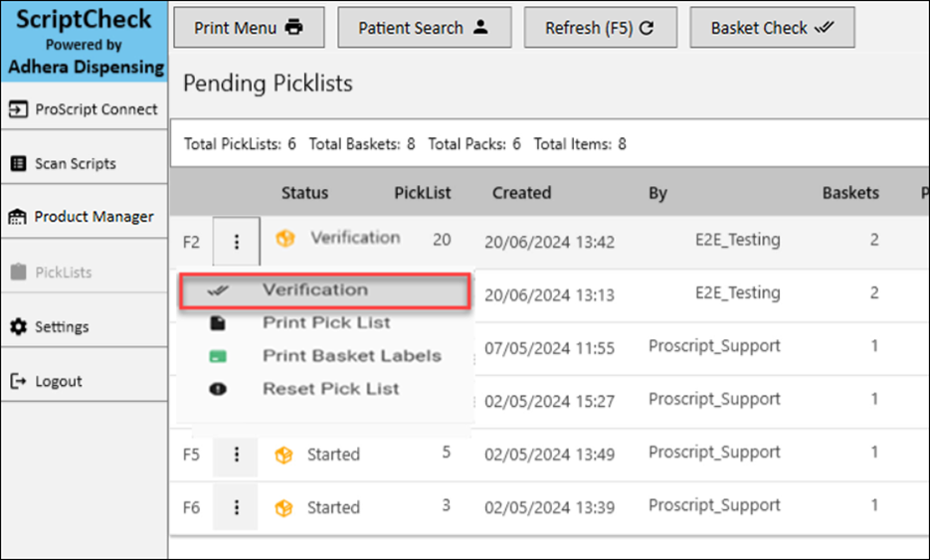This screenshot has width=930, height=560.
Task: Select the Started status in row F5
Action: pyautogui.click(x=333, y=455)
